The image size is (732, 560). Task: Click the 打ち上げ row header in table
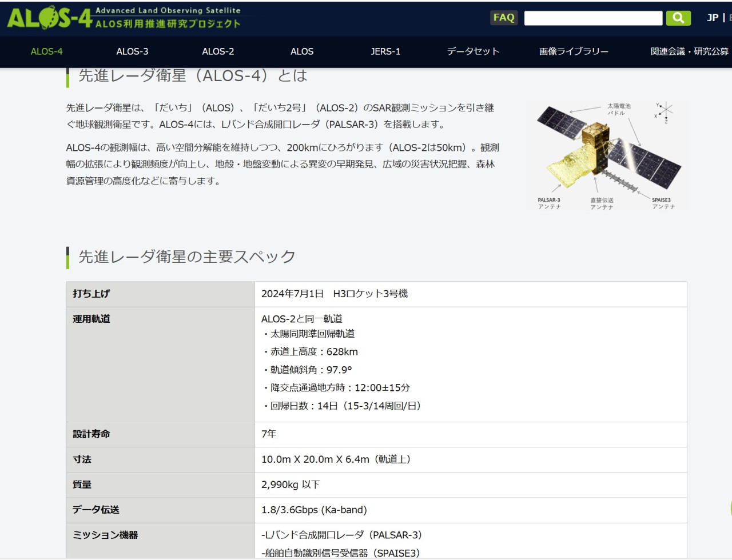click(x=91, y=294)
